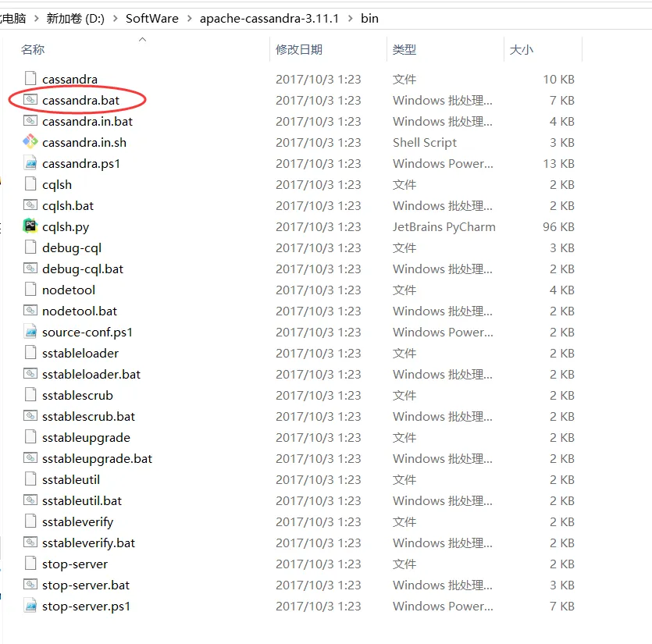Expand the chevron after SoftWare in path
The width and height of the screenshot is (652, 644).
point(189,19)
